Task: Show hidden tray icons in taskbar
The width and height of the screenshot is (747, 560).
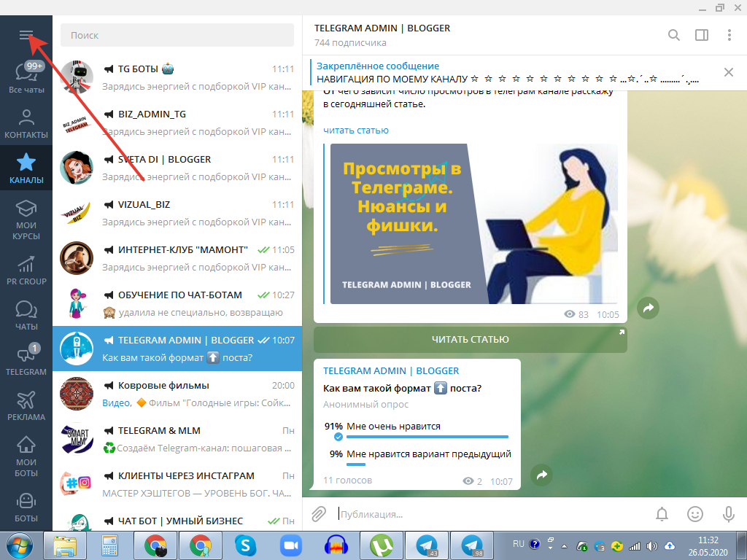Action: tap(563, 545)
